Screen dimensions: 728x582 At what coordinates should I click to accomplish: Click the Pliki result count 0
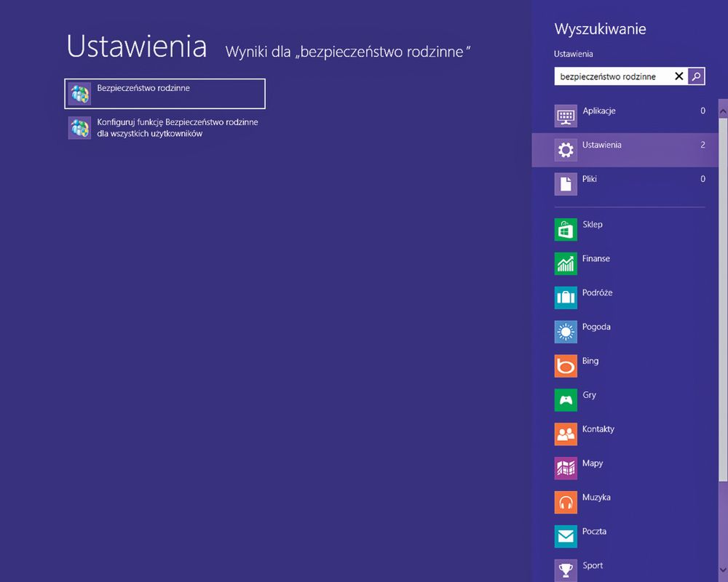(703, 179)
